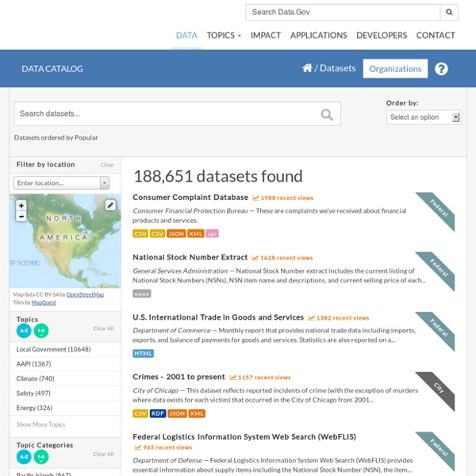Click the api tag on Consumer Complaint Database
Viewport: 476px width, 476px height.
(212, 234)
